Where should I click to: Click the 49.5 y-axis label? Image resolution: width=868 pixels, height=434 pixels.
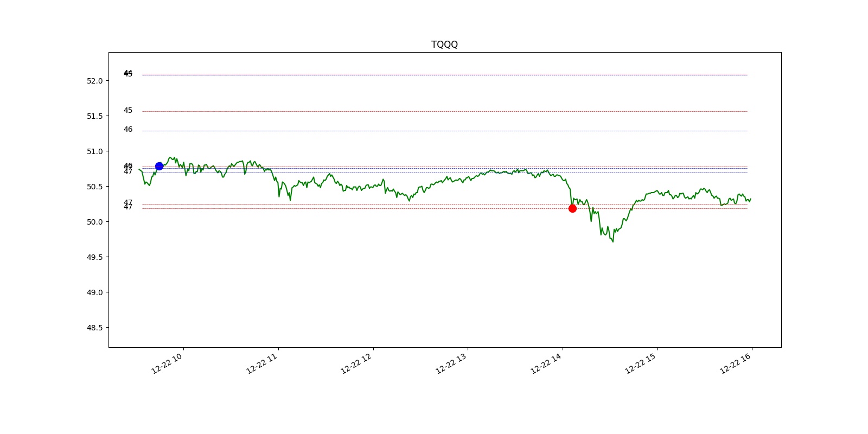pyautogui.click(x=94, y=257)
